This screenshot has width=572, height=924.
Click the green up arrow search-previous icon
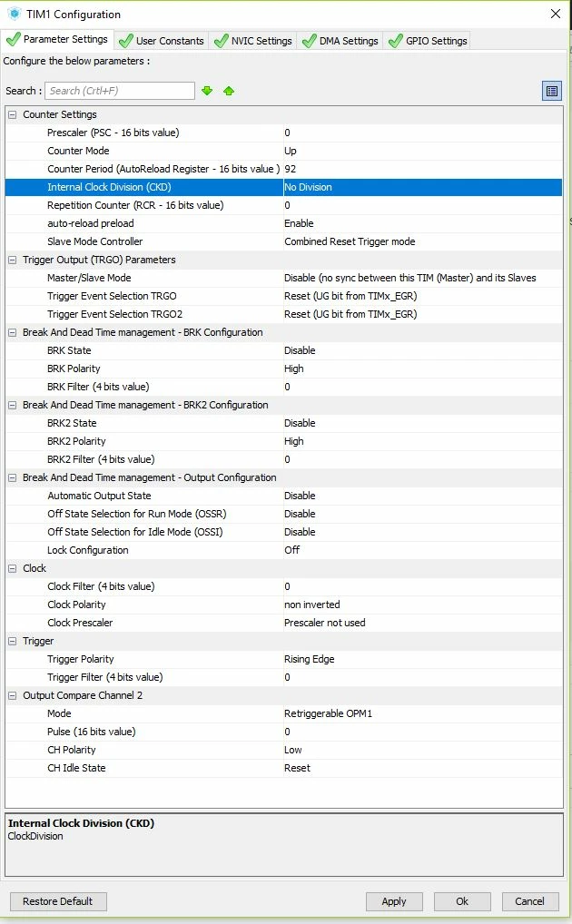tap(229, 91)
